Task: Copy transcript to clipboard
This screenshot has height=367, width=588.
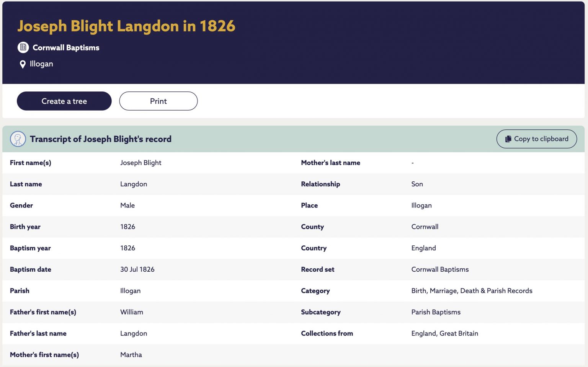Action: pyautogui.click(x=536, y=139)
